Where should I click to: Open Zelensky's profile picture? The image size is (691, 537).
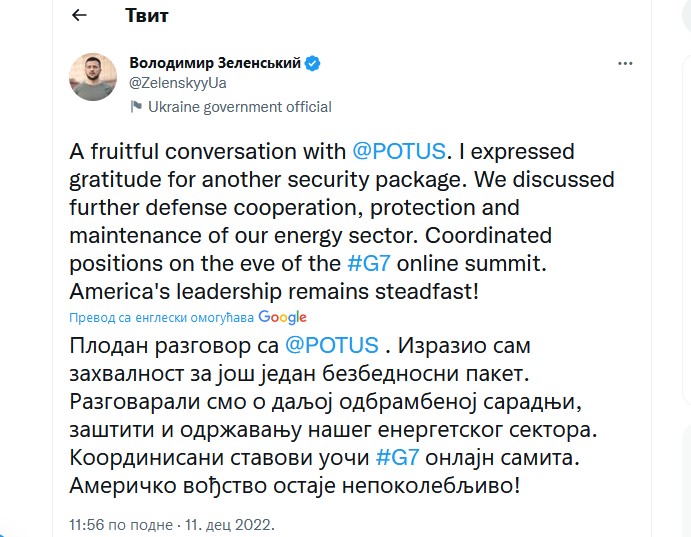[x=94, y=78]
